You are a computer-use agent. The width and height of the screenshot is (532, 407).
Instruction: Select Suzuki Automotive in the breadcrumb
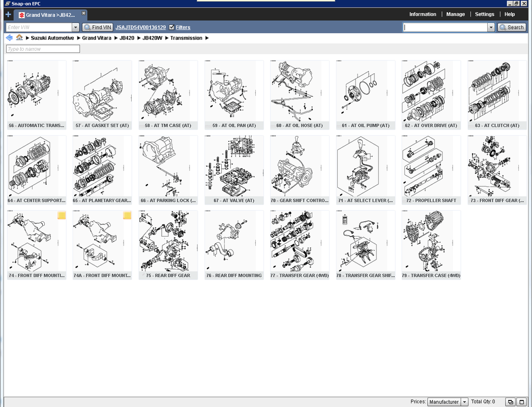click(52, 38)
